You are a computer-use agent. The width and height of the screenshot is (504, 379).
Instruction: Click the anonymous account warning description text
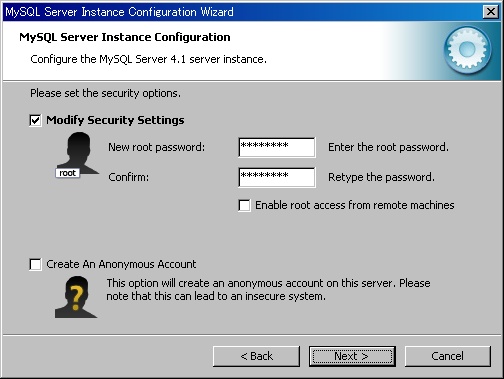pos(268,290)
